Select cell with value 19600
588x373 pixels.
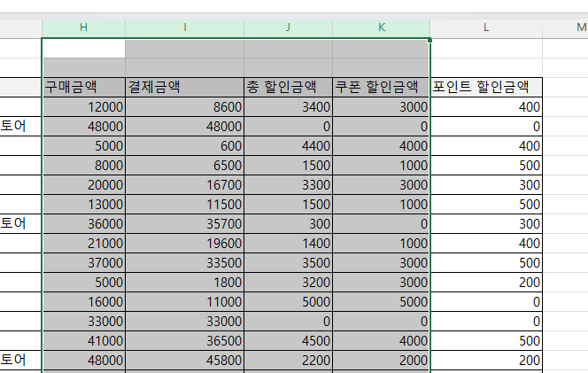(x=184, y=244)
